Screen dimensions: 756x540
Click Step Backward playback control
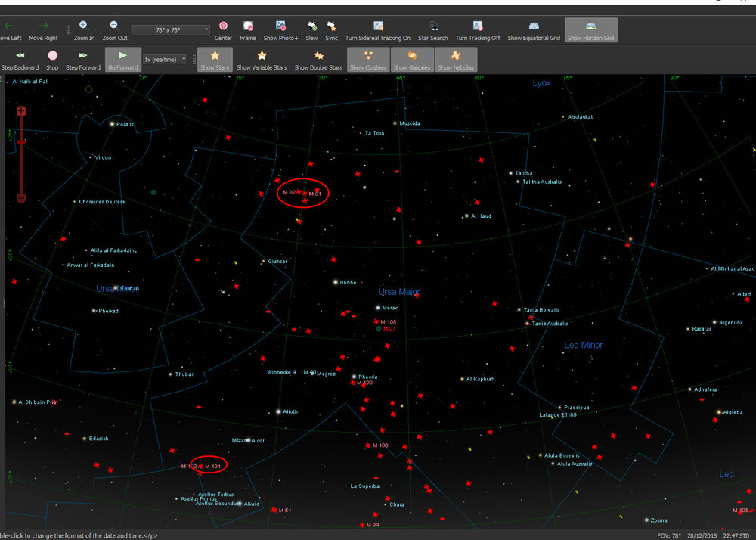click(x=20, y=60)
